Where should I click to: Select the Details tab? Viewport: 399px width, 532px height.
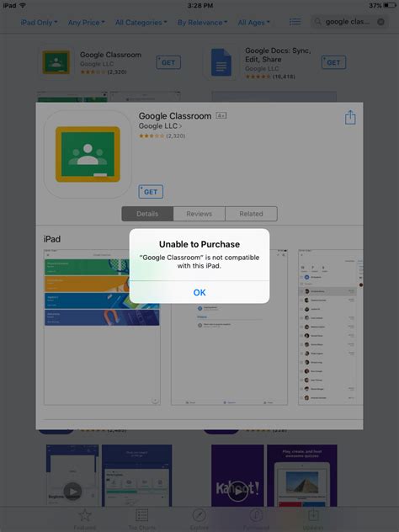(147, 214)
